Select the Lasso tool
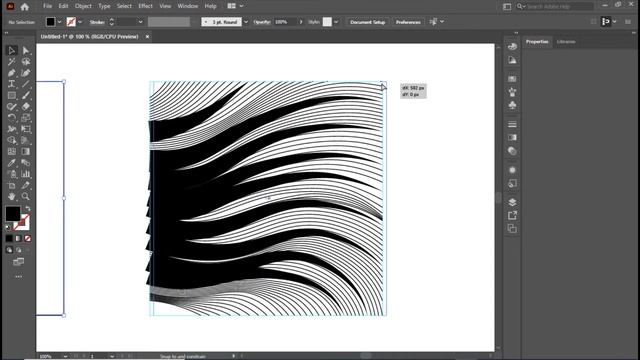The image size is (640, 360). click(26, 62)
